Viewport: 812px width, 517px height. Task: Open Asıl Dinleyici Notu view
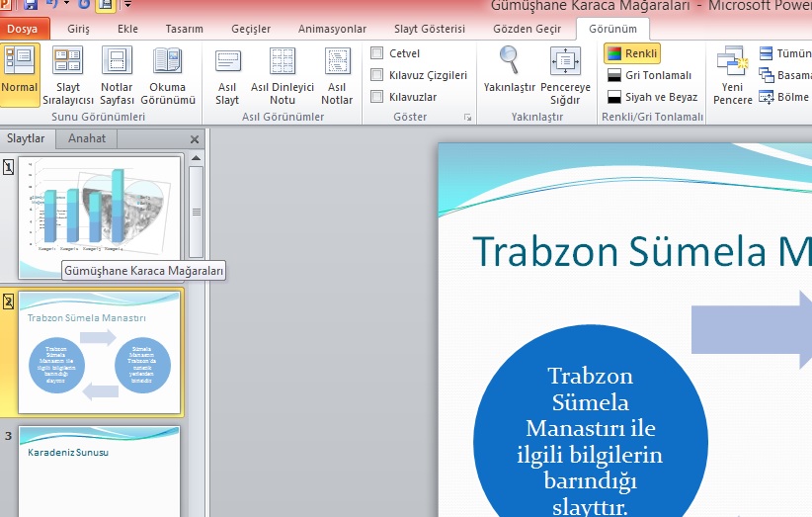283,75
